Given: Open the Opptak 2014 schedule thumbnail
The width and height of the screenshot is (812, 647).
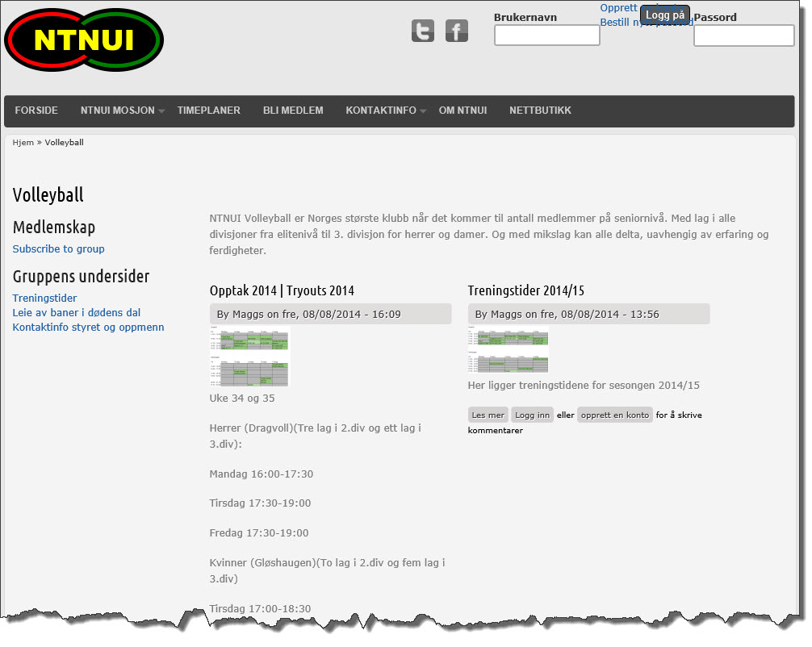Looking at the screenshot, I should (x=249, y=357).
